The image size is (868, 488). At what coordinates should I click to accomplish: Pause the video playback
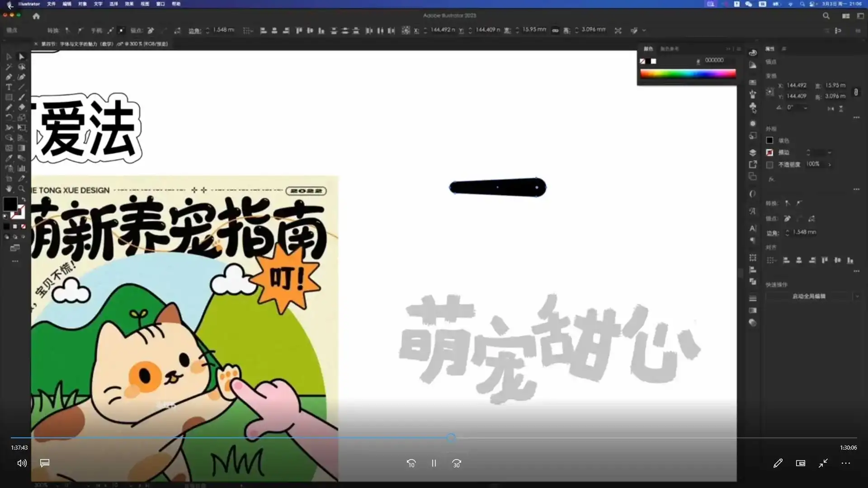[x=433, y=463]
